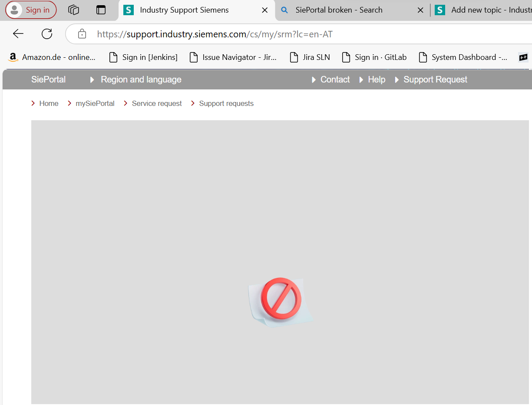The width and height of the screenshot is (532, 405).
Task: Open the Sign in · GitLab bookmark
Action: pos(374,57)
